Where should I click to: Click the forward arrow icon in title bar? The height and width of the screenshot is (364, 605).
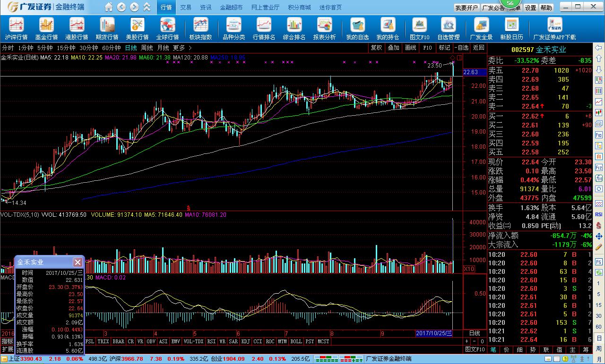pyautogui.click(x=134, y=7)
